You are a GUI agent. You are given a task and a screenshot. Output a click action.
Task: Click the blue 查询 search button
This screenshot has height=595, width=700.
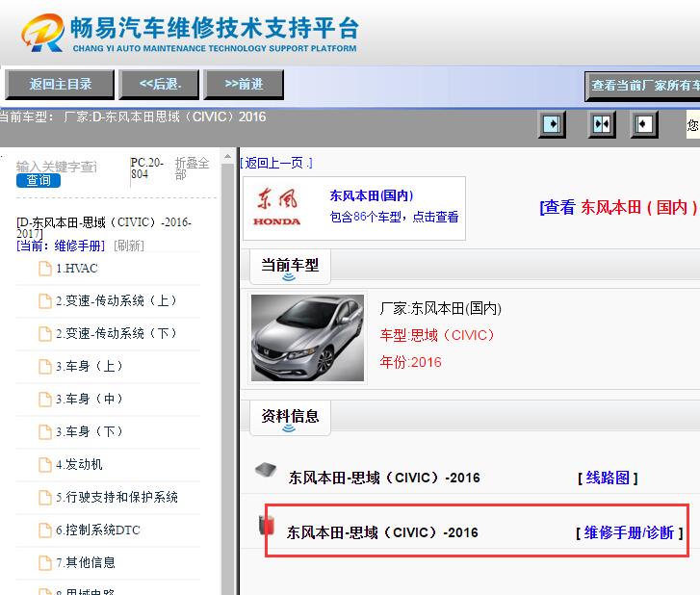(x=39, y=180)
